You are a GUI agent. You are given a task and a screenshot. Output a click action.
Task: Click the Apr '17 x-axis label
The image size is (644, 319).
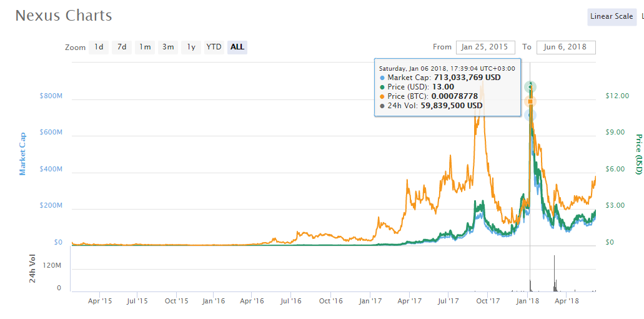coord(409,301)
